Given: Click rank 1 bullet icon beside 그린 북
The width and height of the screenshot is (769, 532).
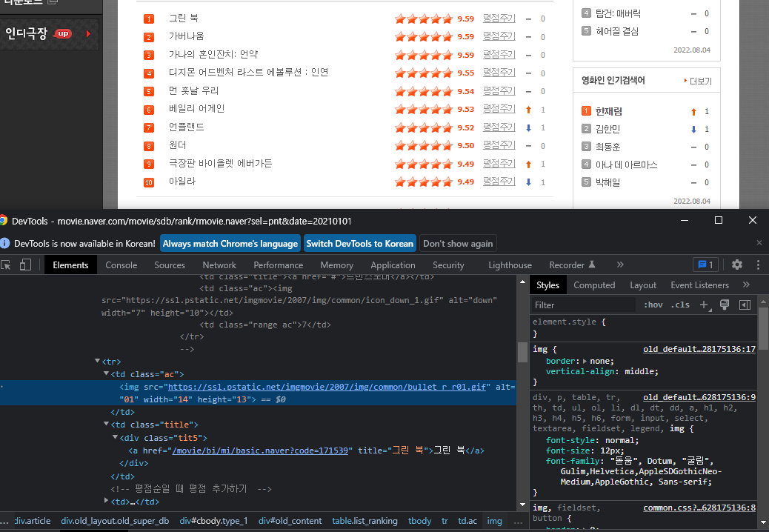Looking at the screenshot, I should pyautogui.click(x=149, y=19).
